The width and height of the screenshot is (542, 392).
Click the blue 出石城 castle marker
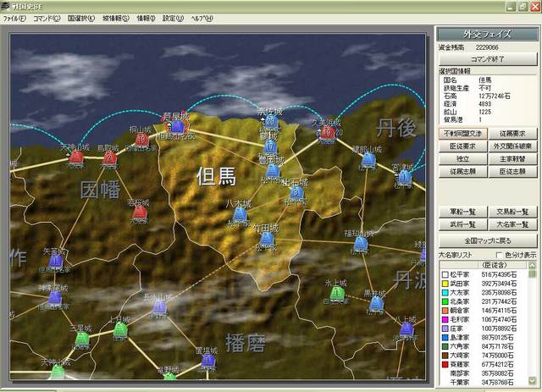coord(296,192)
